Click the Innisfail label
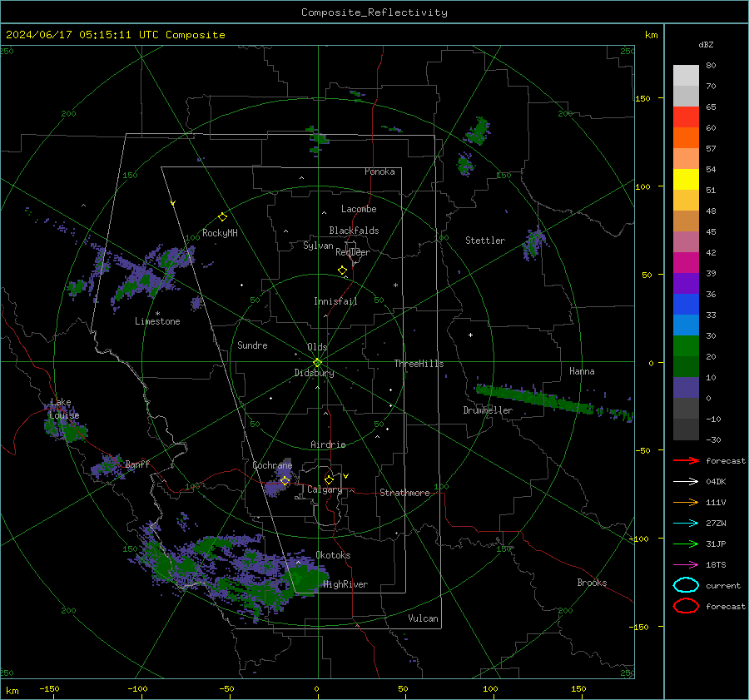 coord(335,301)
